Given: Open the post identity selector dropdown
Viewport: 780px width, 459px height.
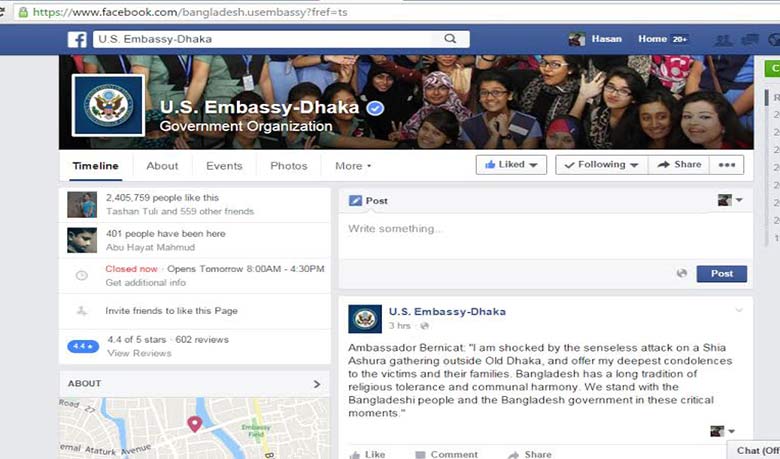Looking at the screenshot, I should (x=730, y=200).
